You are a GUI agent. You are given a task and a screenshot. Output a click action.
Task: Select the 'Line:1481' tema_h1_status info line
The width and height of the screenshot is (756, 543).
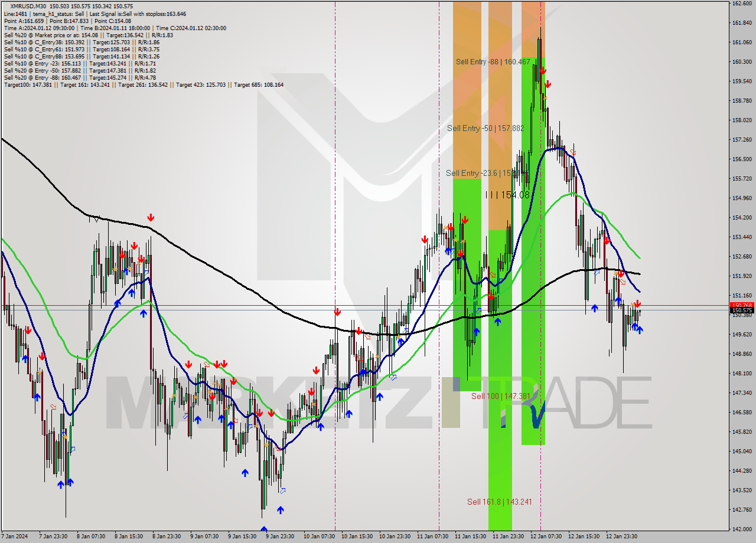[95, 14]
